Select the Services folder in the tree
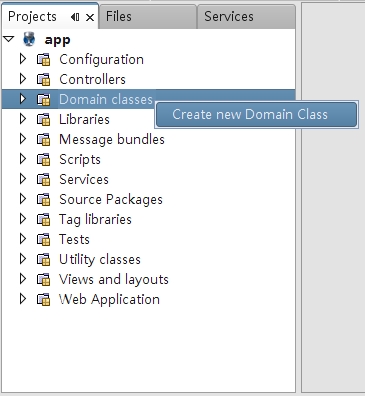Screen dimensions: 365x396 (84, 179)
